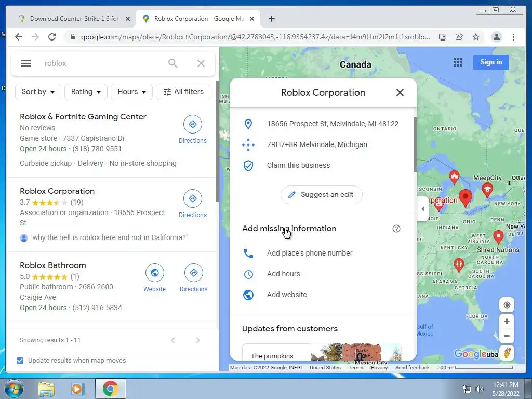Click Send feedback link on map
This screenshot has width=532, height=399.
pyautogui.click(x=412, y=368)
